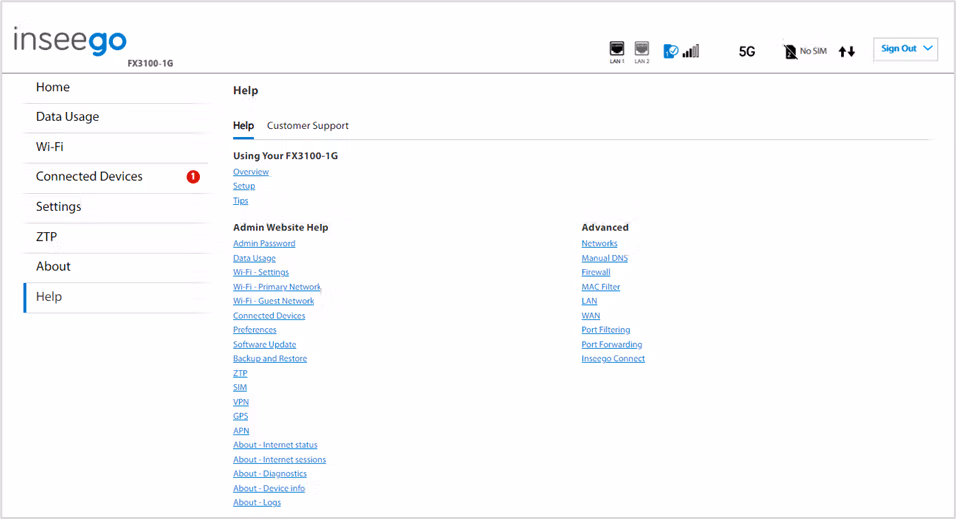Viewport: 956px width, 519px height.
Task: Open the LAN advanced link
Action: (x=590, y=301)
